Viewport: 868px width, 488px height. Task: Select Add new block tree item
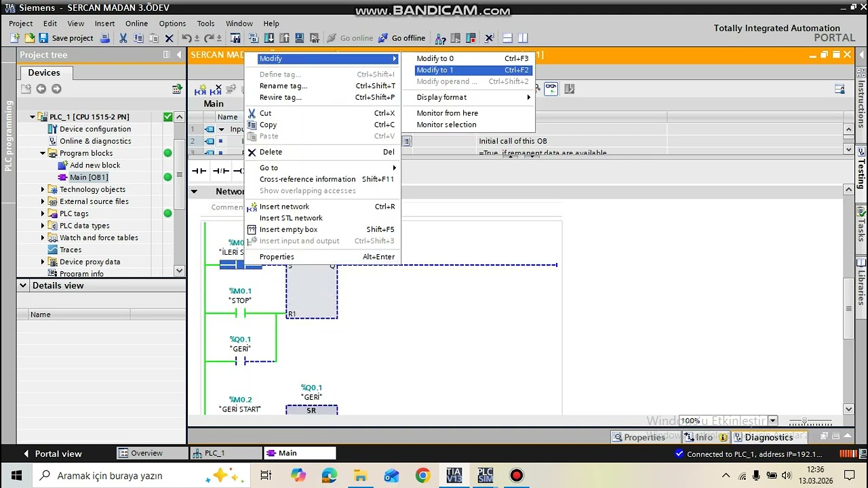point(95,165)
